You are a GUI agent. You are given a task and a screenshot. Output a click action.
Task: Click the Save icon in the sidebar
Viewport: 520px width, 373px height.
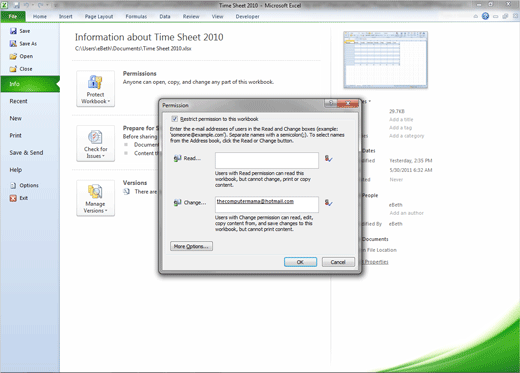13,31
